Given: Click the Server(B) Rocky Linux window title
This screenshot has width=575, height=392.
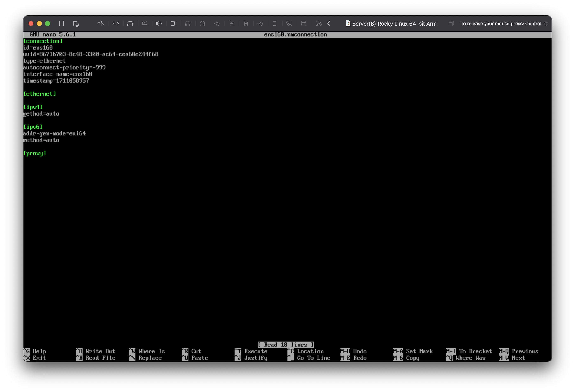Looking at the screenshot, I should (x=394, y=24).
